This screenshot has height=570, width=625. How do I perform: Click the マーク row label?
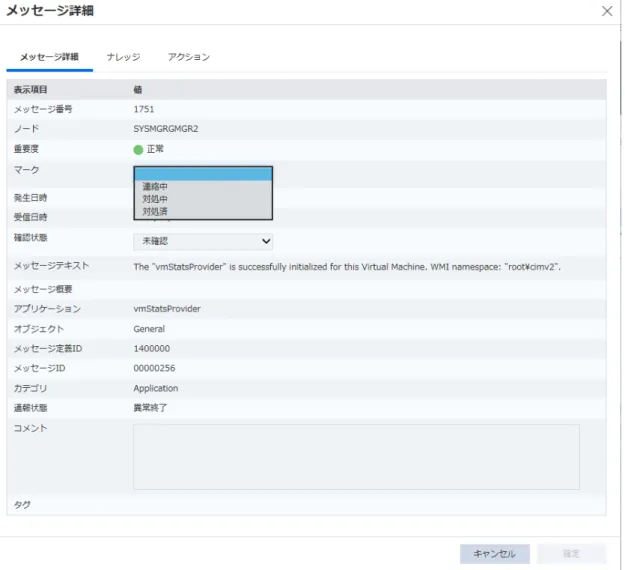(x=26, y=170)
